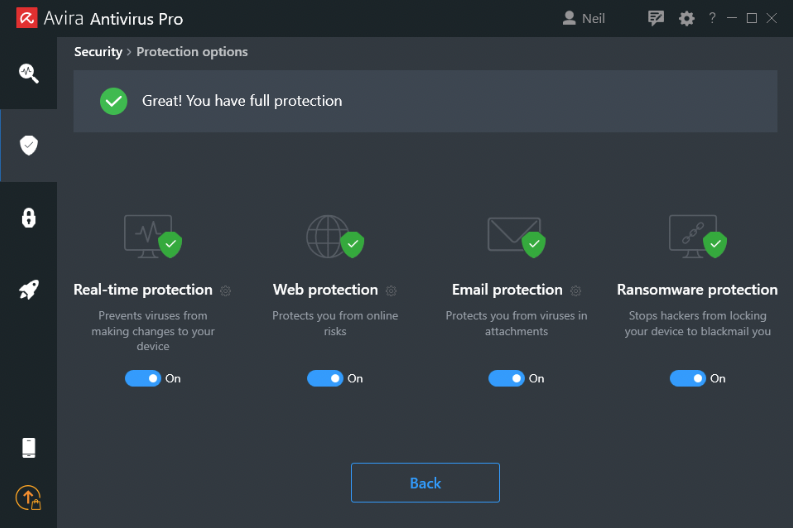Open the feedback chat icon
The height and width of the screenshot is (528, 793).
coord(655,18)
